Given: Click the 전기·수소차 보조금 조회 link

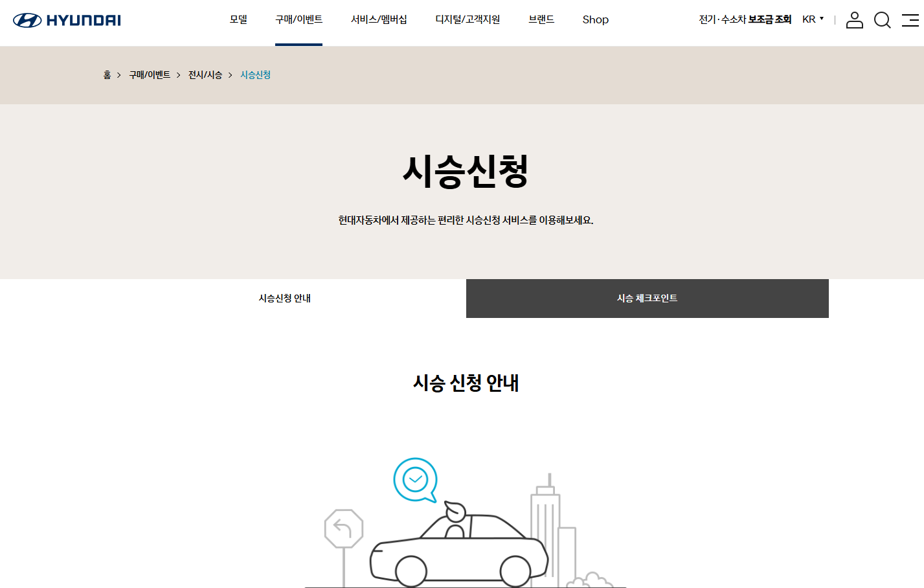Looking at the screenshot, I should point(745,19).
